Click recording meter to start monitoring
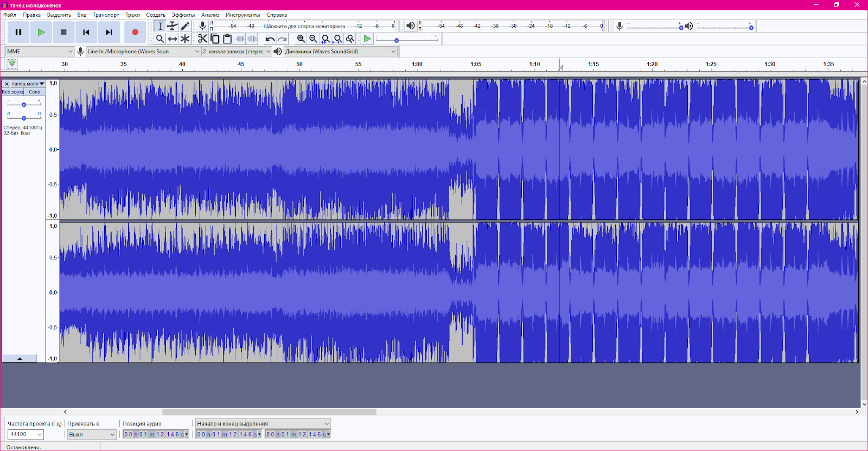This screenshot has height=451, width=868. 304,26
